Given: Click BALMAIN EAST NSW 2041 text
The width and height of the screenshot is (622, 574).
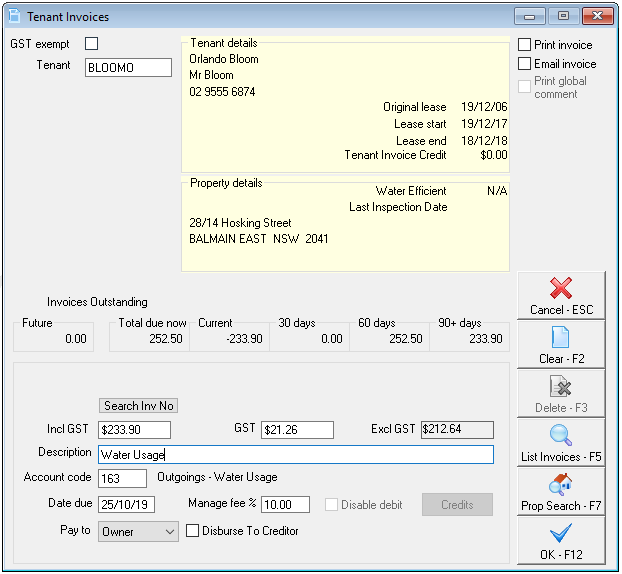Looking at the screenshot, I should 259,239.
